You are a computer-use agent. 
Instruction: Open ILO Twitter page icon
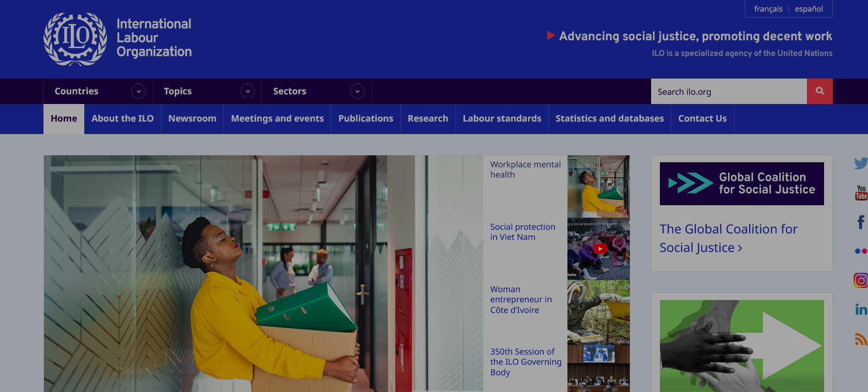pos(861,163)
